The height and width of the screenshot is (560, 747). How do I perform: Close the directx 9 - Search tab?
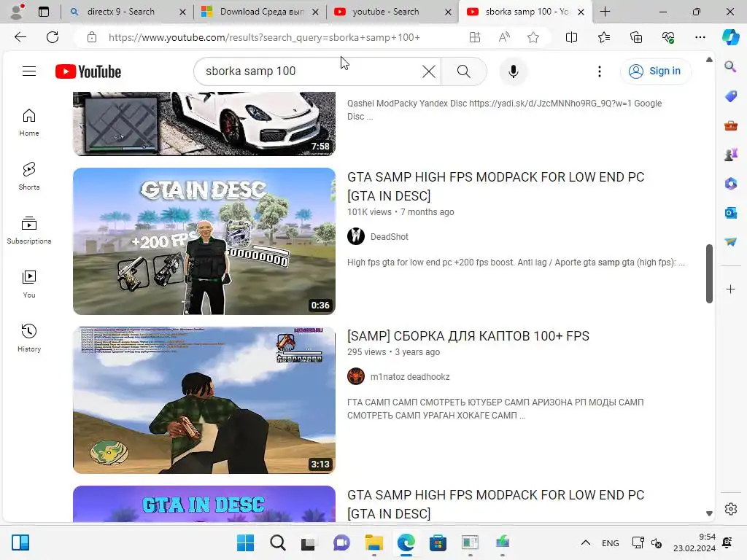182,12
